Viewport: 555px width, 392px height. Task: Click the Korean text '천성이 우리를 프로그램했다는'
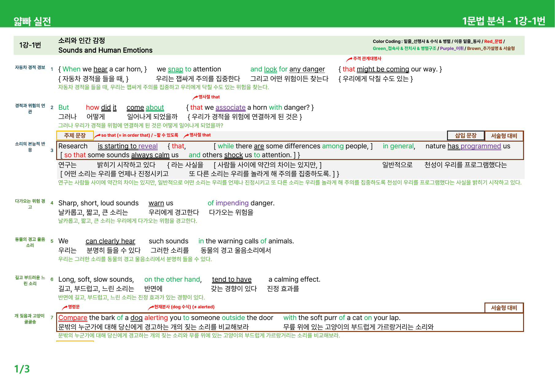(x=465, y=165)
